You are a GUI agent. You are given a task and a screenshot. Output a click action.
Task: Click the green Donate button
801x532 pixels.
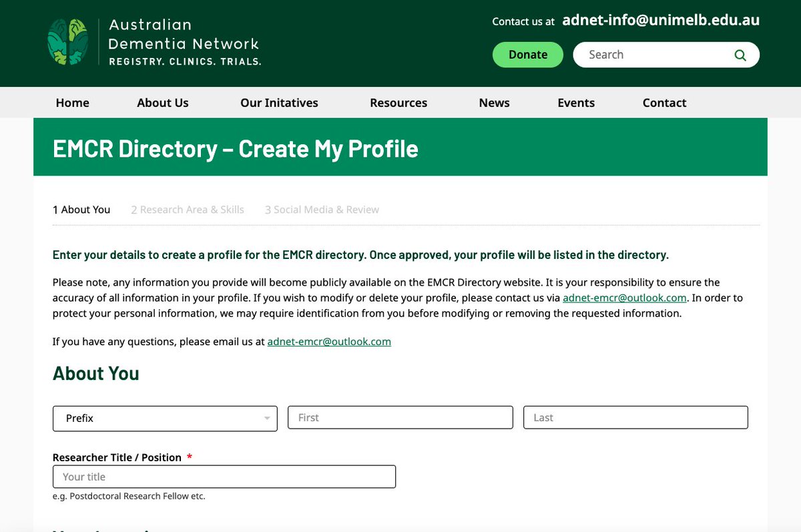click(x=528, y=55)
